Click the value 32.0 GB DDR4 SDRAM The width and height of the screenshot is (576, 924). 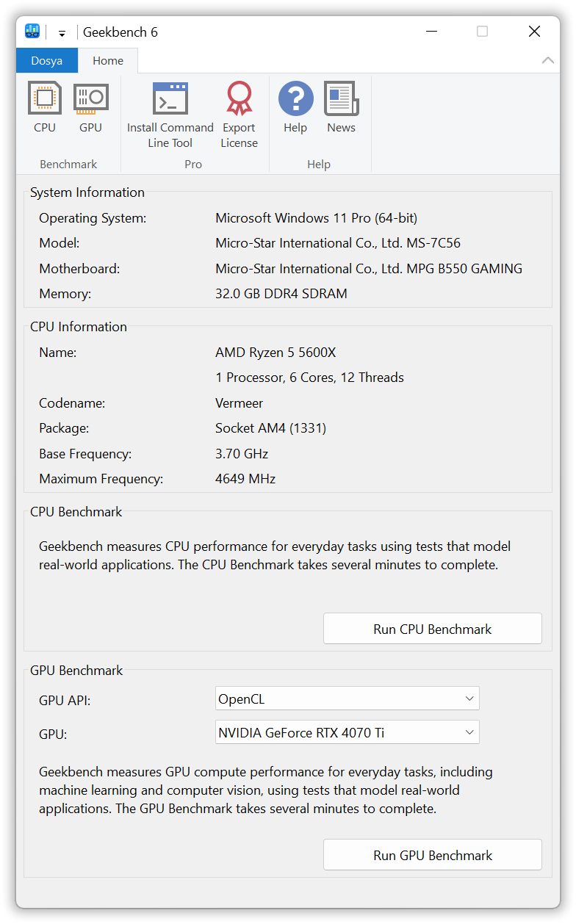[281, 294]
